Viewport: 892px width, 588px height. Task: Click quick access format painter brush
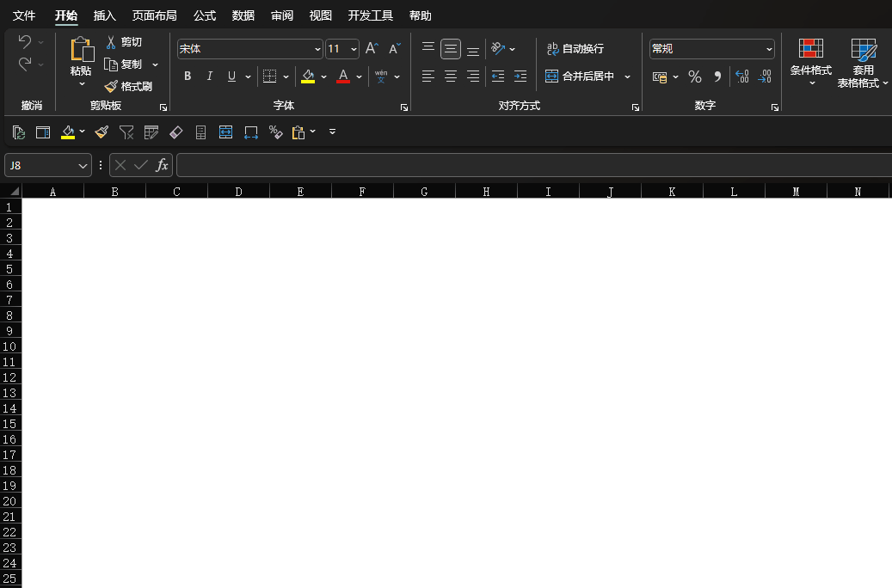pyautogui.click(x=102, y=132)
